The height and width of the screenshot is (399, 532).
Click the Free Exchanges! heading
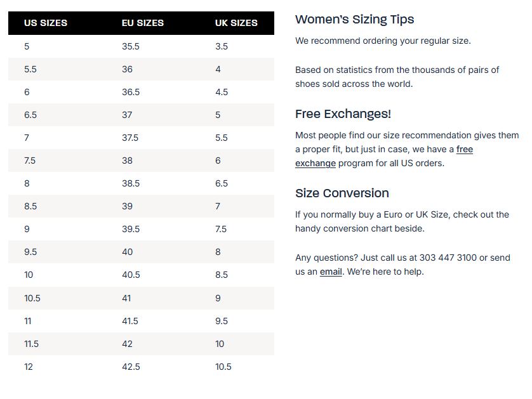pyautogui.click(x=343, y=114)
